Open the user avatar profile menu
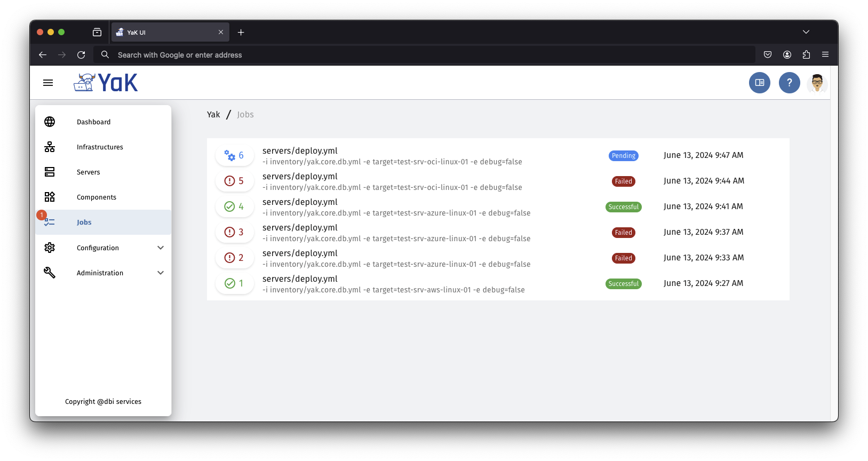The height and width of the screenshot is (461, 868). 817,83
